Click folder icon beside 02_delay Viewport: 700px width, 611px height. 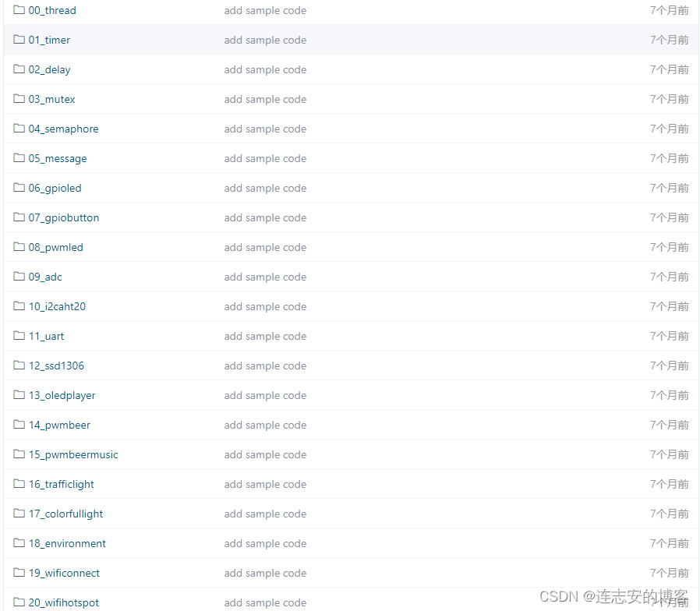(19, 69)
